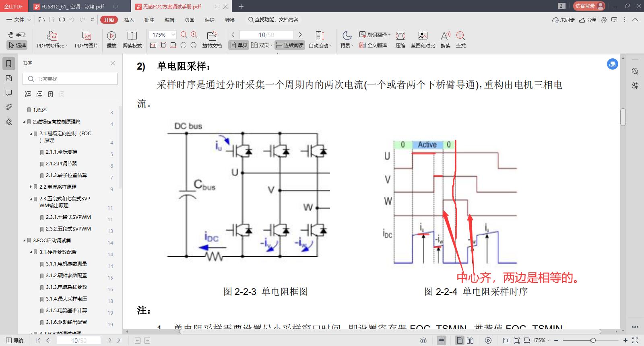Open 阅读模式 reading mode
Image resolution: width=644 pixels, height=346 pixels.
[132, 40]
